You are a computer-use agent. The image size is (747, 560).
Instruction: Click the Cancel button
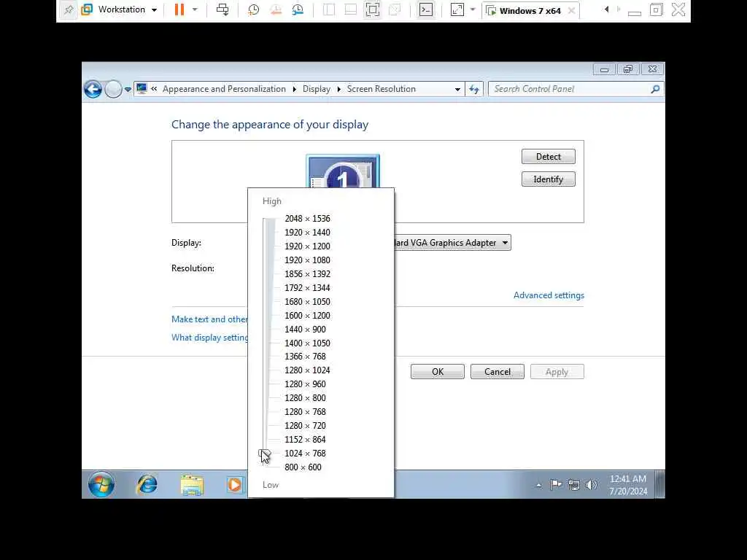498,372
